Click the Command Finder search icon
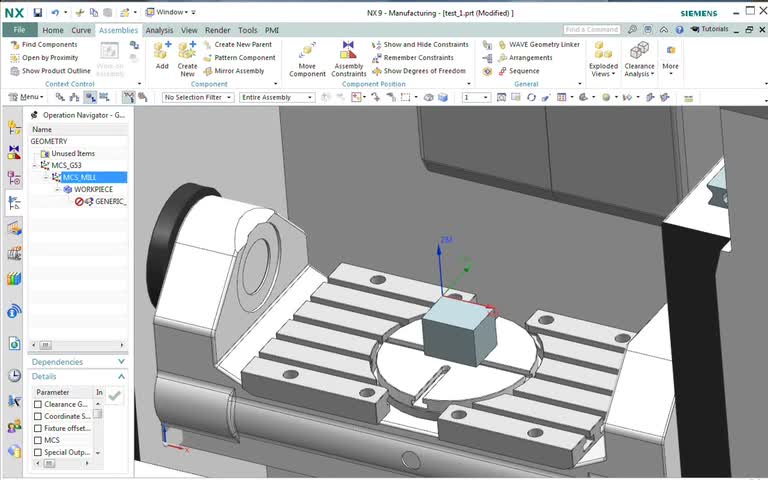The width and height of the screenshot is (768, 480). 632,30
